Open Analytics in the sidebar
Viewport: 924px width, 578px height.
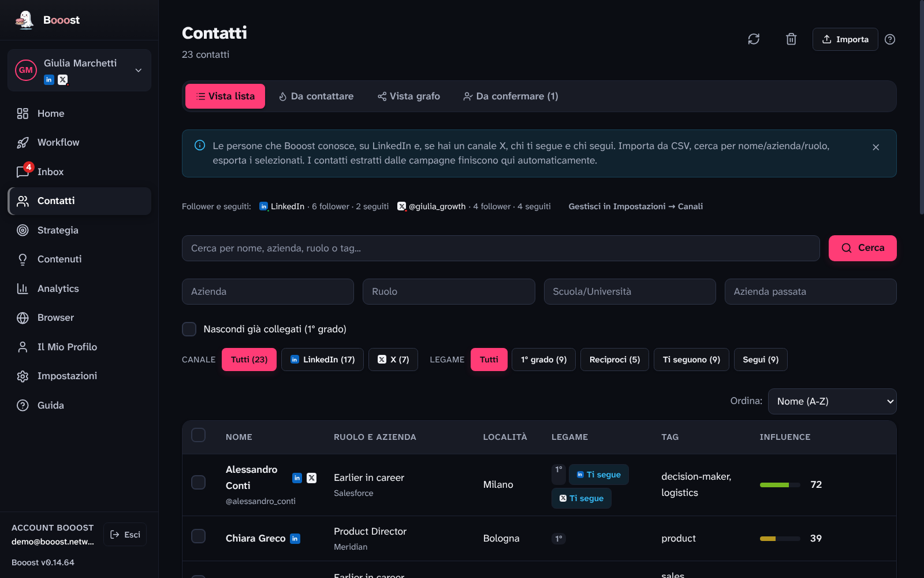point(80,288)
